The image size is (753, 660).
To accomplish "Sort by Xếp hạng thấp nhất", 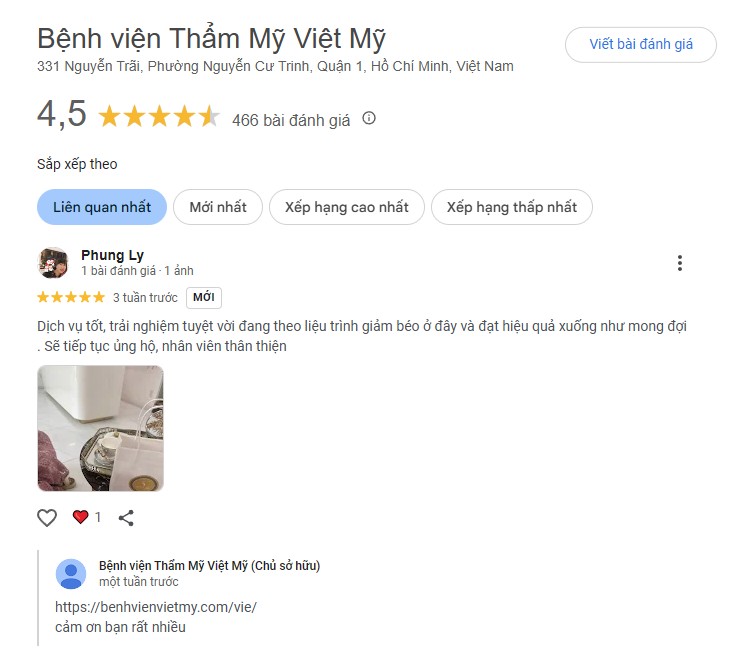I will [511, 207].
